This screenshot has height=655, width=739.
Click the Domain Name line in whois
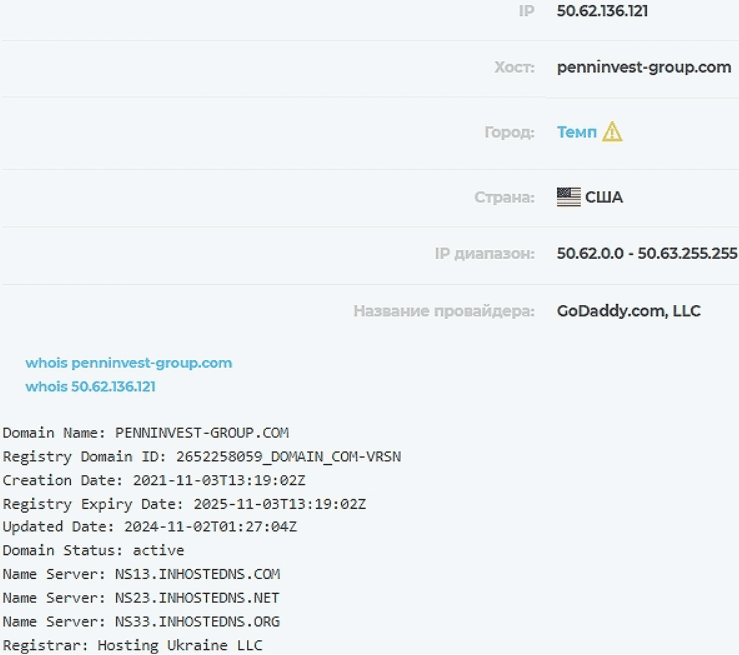point(145,433)
